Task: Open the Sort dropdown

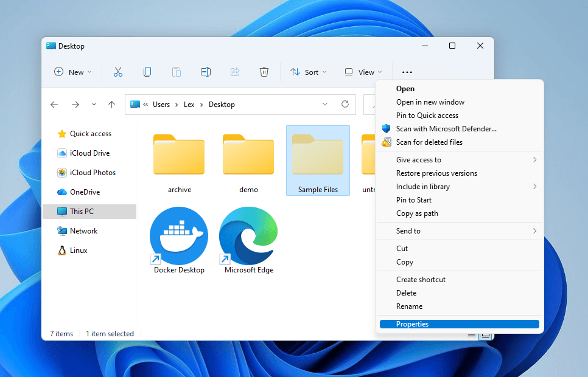Action: click(x=308, y=72)
